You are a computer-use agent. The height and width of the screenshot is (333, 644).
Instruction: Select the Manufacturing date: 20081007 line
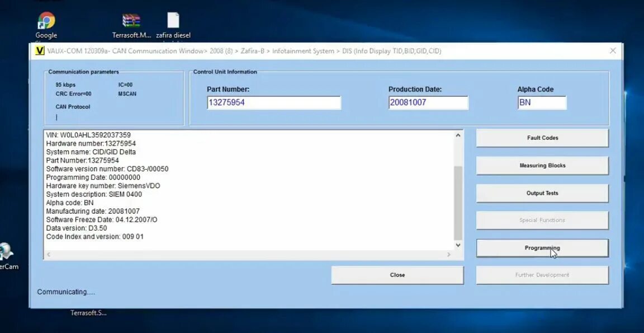pyautogui.click(x=93, y=212)
